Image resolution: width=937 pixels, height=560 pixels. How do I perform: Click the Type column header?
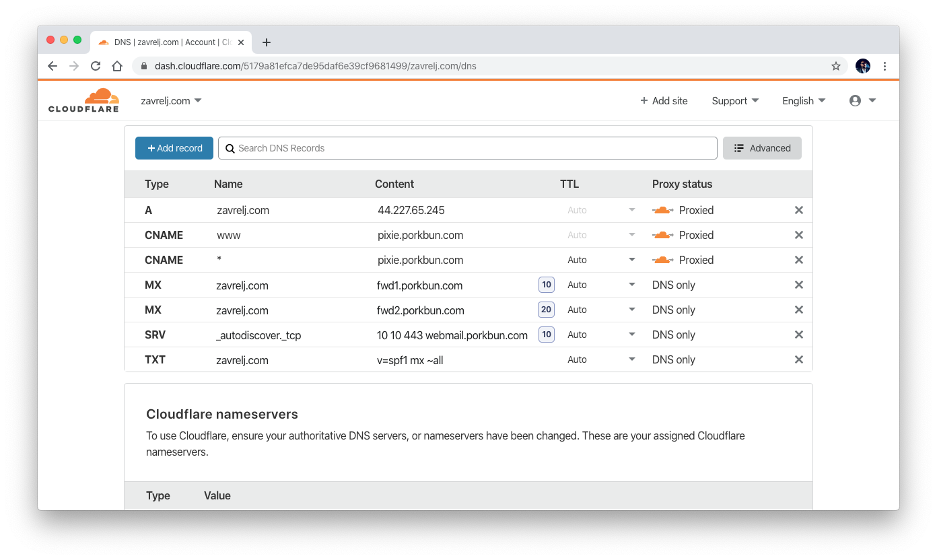pos(157,184)
